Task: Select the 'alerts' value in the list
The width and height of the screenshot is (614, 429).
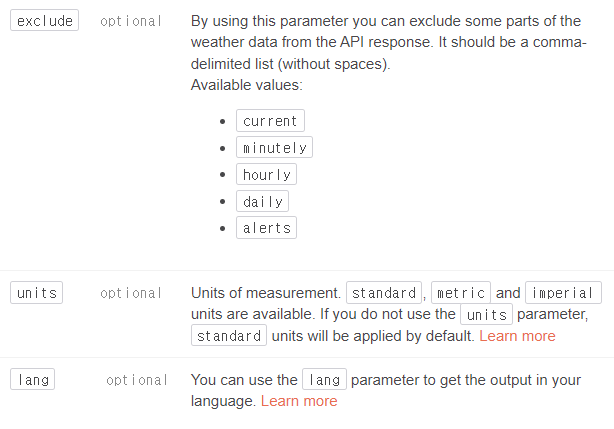Action: point(266,228)
